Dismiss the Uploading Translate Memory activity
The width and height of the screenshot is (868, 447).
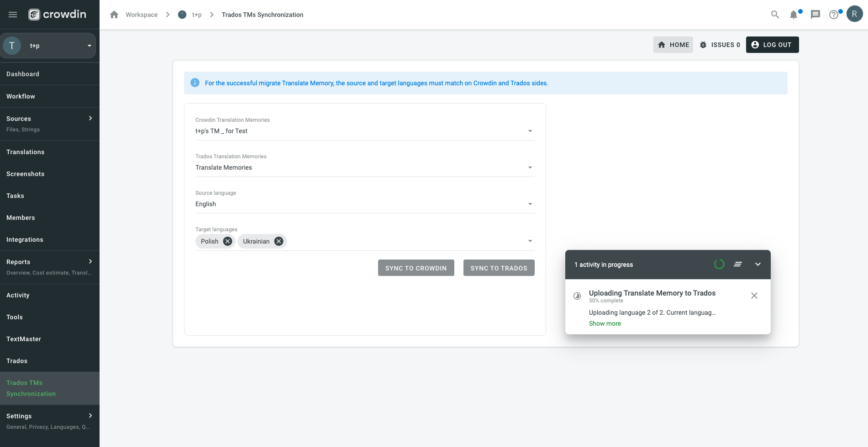[x=754, y=296]
